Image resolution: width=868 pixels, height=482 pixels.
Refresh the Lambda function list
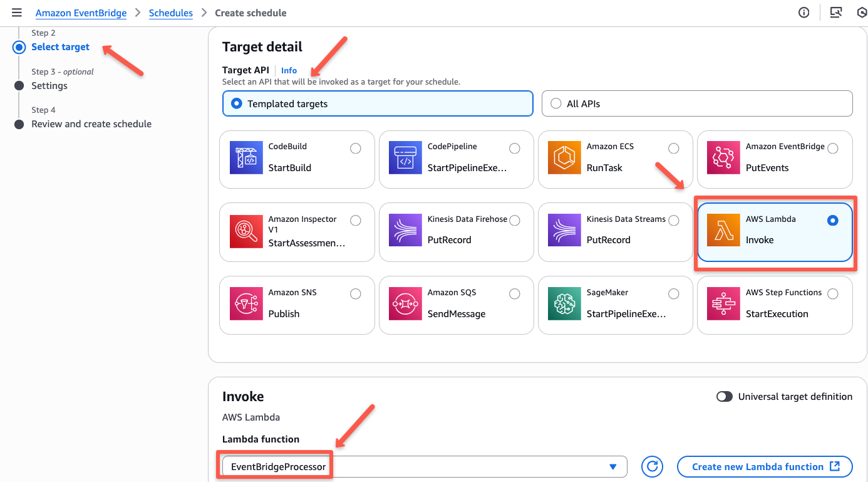652,466
